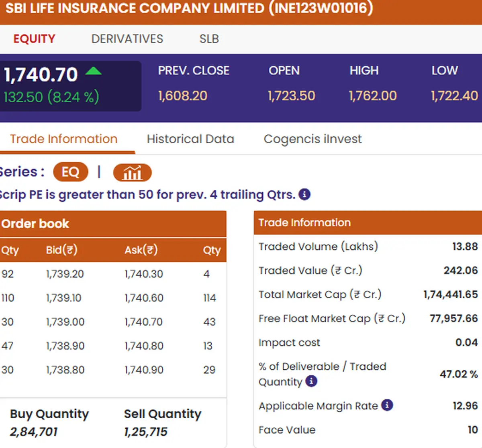Click the Buy Quantity value 2,84,701
The image size is (482, 448).
(x=33, y=432)
